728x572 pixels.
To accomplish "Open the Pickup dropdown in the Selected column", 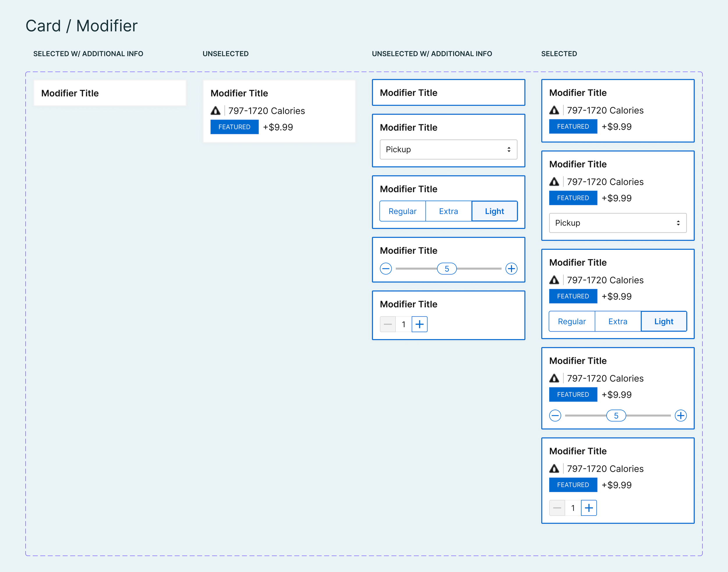I will point(617,223).
